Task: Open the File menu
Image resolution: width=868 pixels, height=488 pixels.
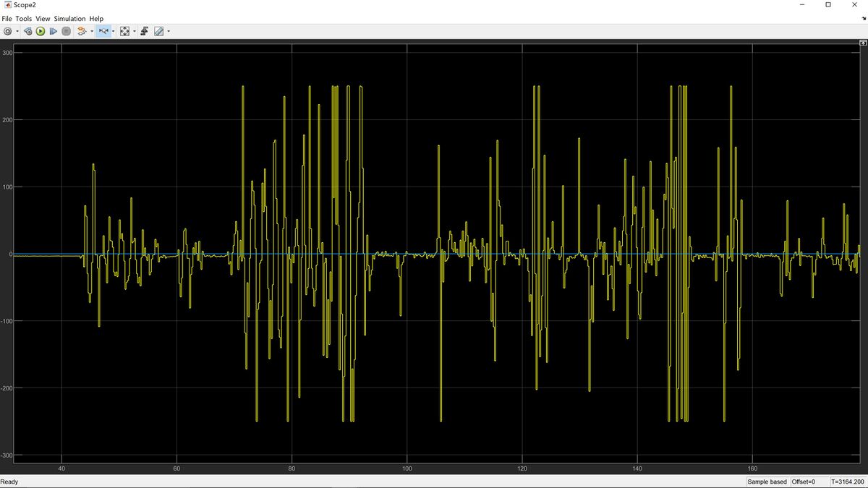Action: pos(7,18)
